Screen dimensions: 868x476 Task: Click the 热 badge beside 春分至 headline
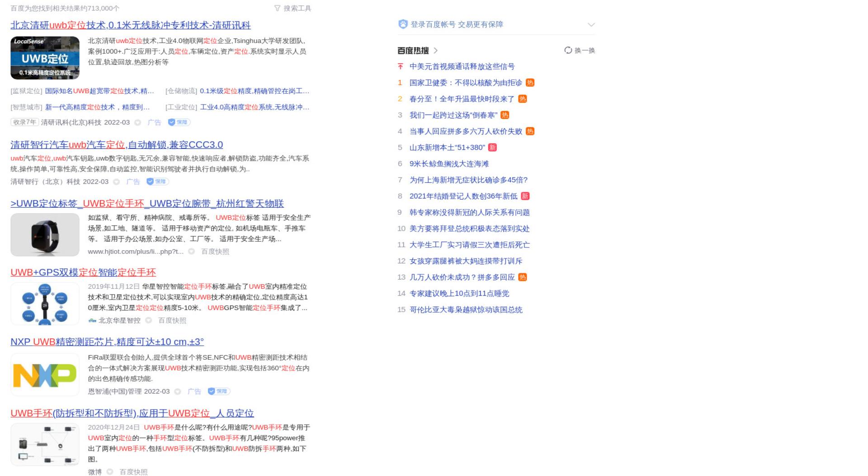point(523,99)
